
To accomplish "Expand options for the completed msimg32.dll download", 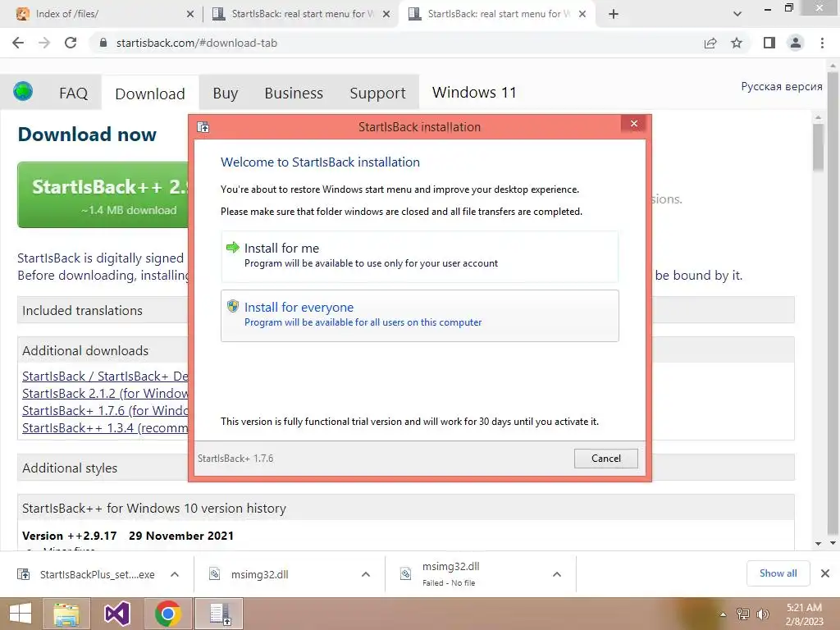I will click(x=366, y=574).
